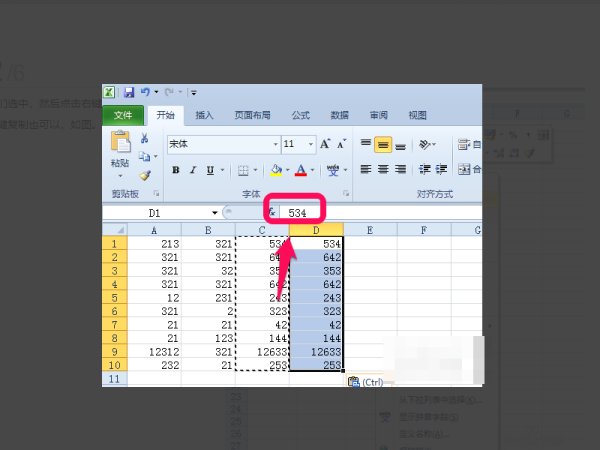The height and width of the screenshot is (450, 600).
Task: Open the 字体 font dialog launcher
Action: [x=346, y=194]
